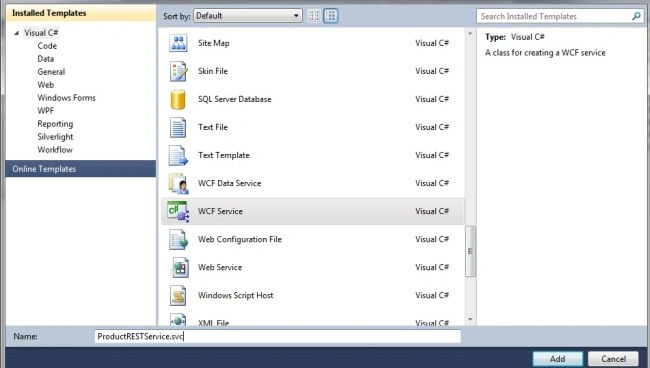
Task: Switch to medium icons view
Action: pyautogui.click(x=330, y=16)
